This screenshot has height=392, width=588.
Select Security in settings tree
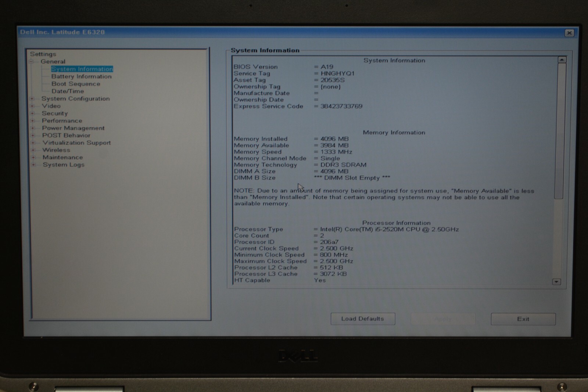click(x=55, y=113)
